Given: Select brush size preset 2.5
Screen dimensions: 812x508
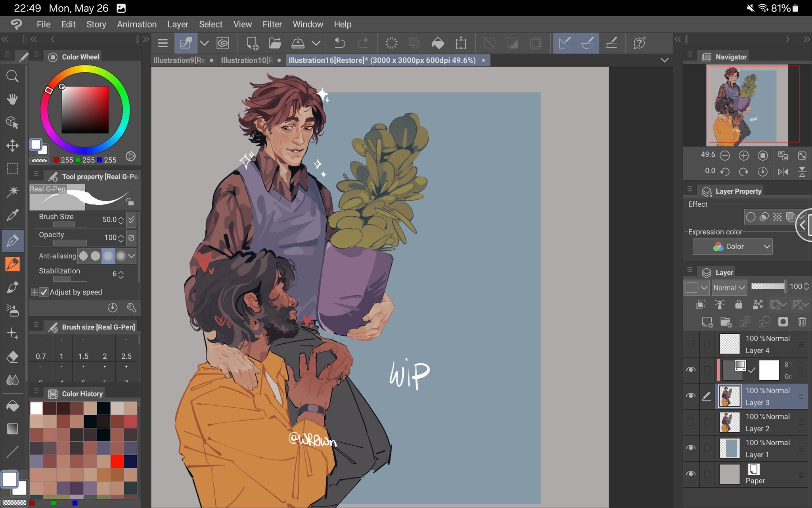Looking at the screenshot, I should tap(126, 348).
